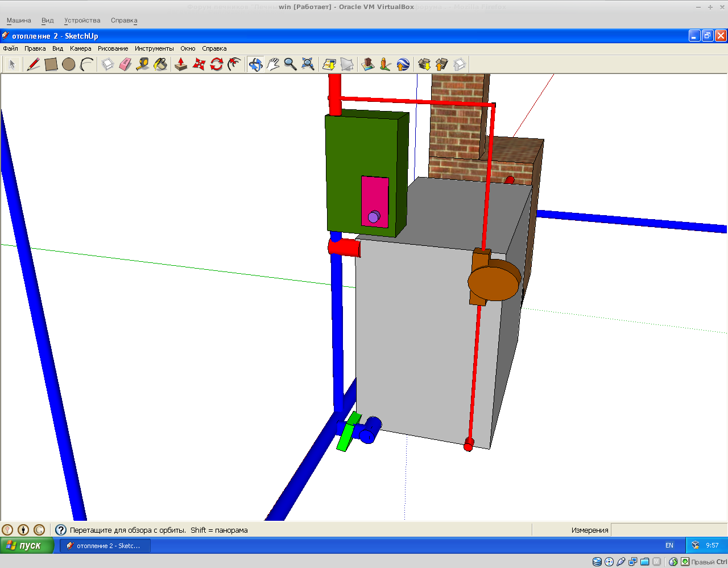Select the Line pencil tool

click(x=34, y=64)
